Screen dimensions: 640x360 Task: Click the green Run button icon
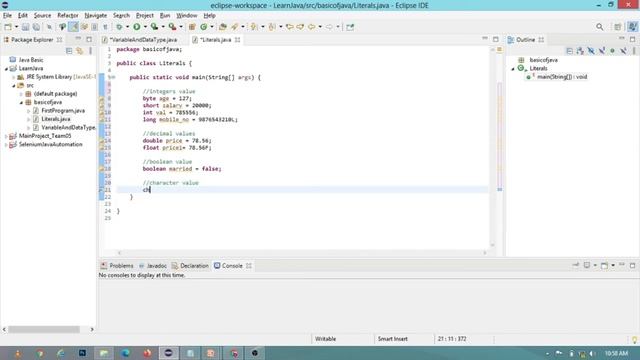point(137,27)
